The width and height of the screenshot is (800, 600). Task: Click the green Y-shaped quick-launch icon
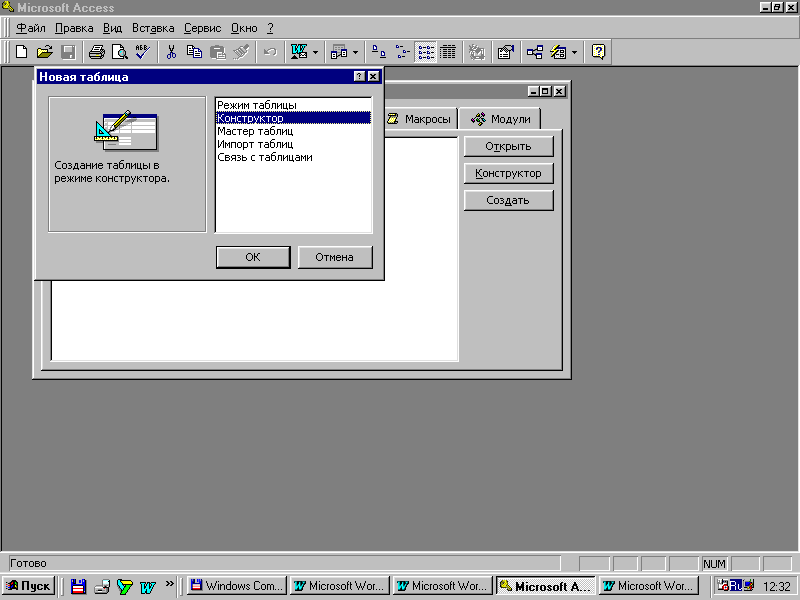click(x=124, y=586)
